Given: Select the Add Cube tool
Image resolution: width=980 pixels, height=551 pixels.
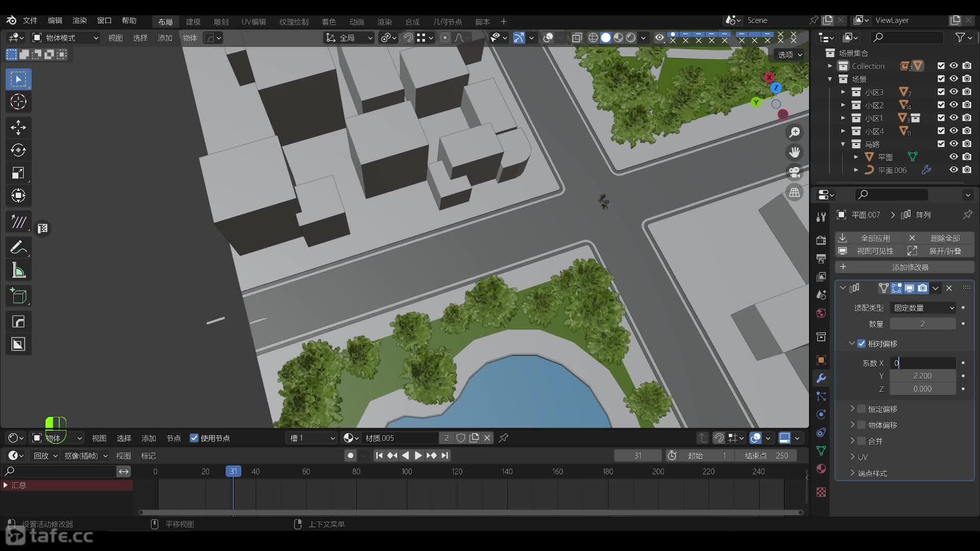Looking at the screenshot, I should click(18, 296).
